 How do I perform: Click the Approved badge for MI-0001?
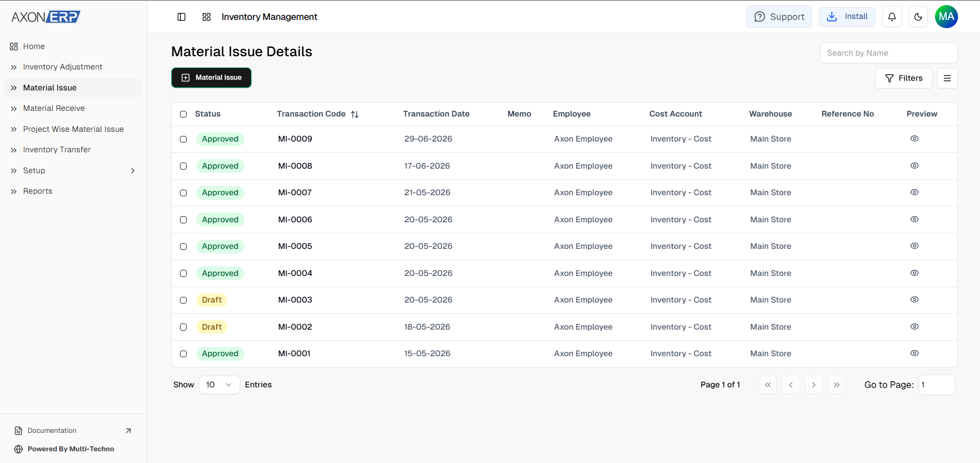pyautogui.click(x=220, y=354)
